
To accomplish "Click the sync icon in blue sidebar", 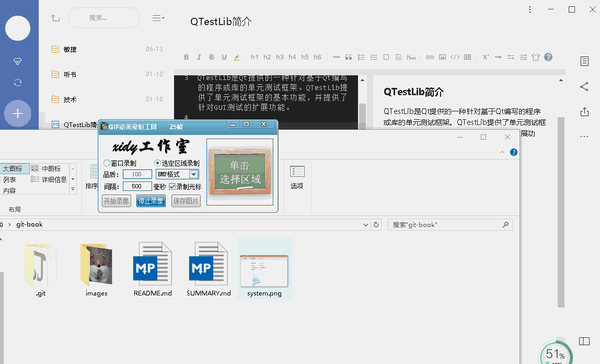I will click(x=18, y=83).
